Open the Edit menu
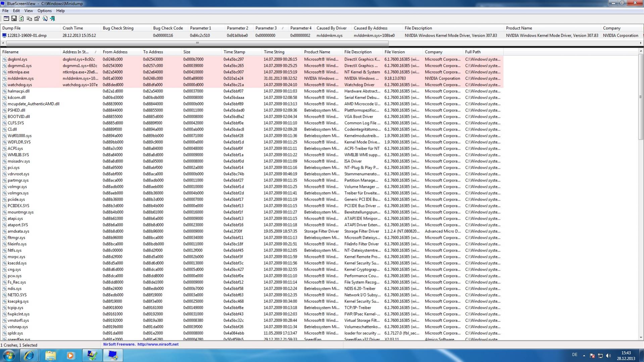 click(x=16, y=11)
